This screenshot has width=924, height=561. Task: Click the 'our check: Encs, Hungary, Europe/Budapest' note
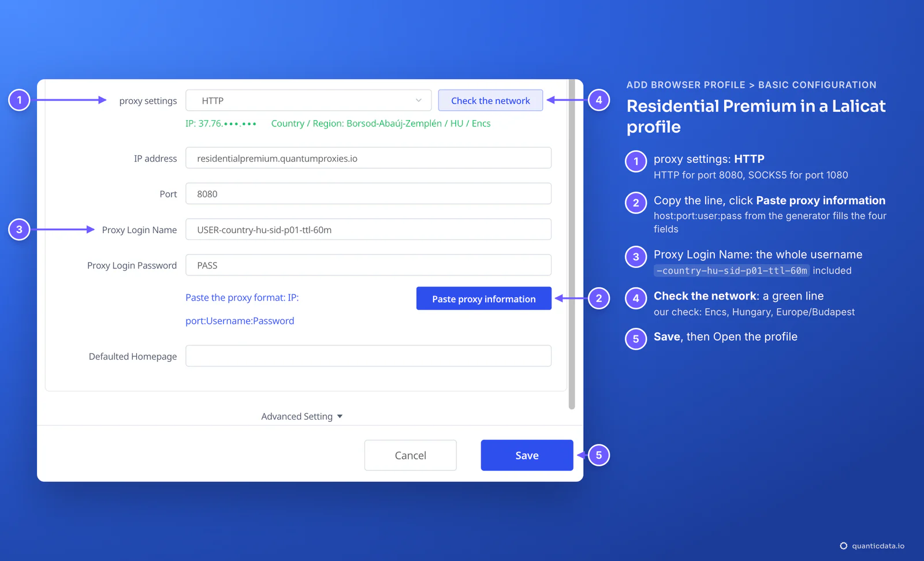[x=754, y=312]
